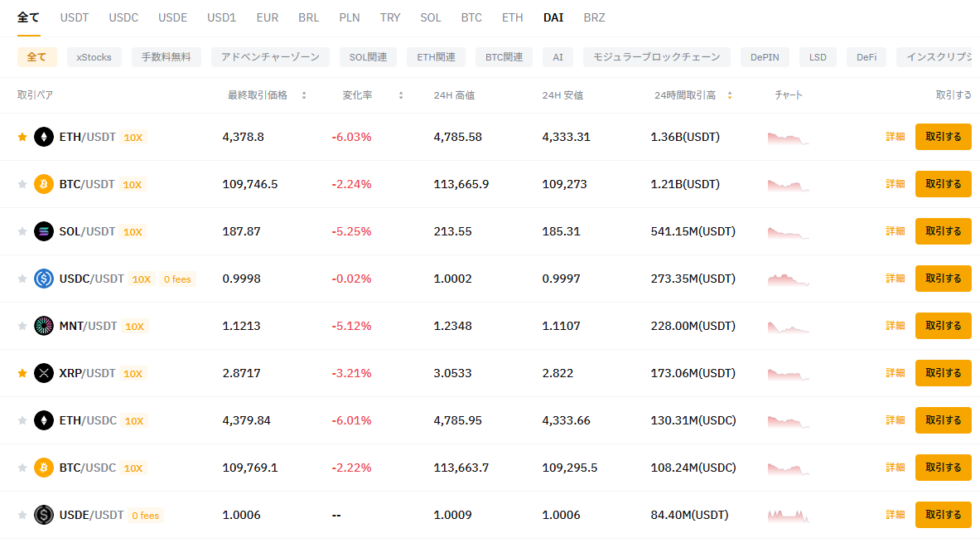Sort by 変化率 column arrows
Viewport: 980px width, 543px height.
pyautogui.click(x=401, y=95)
